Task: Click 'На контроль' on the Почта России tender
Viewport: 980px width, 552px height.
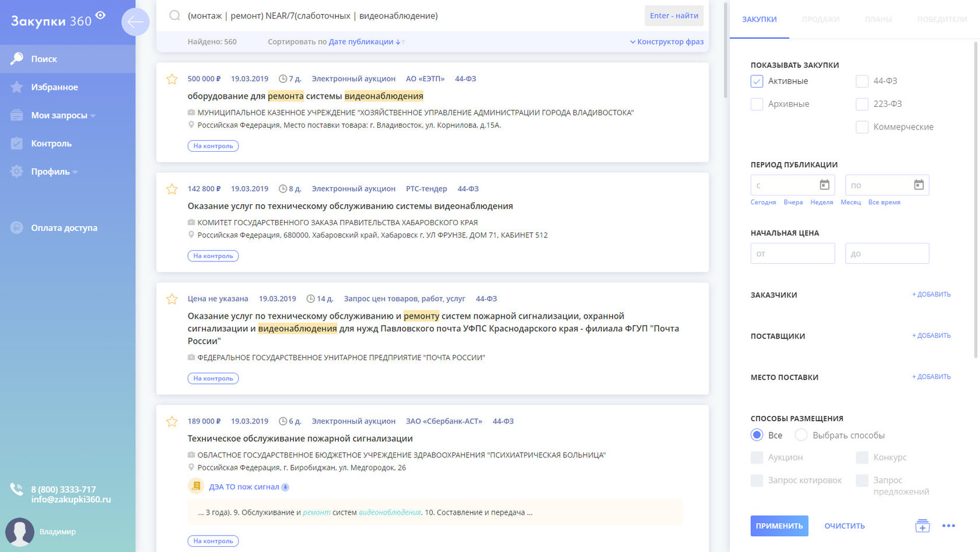Action: [213, 379]
